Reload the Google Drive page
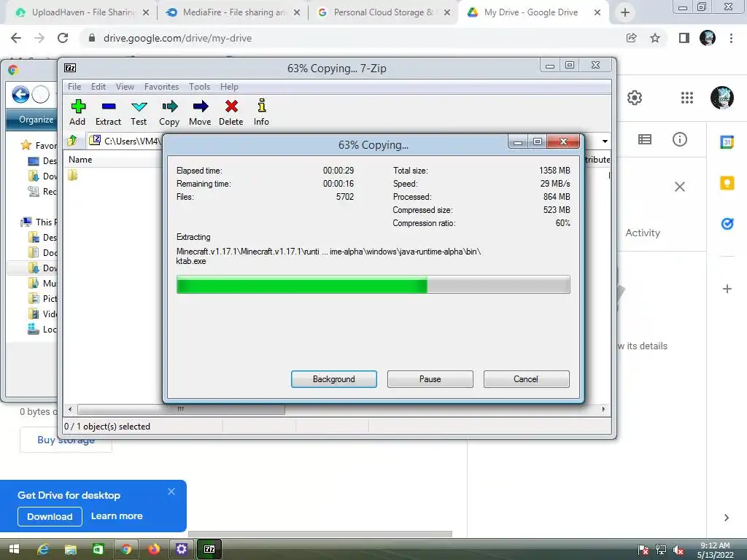 (x=63, y=38)
